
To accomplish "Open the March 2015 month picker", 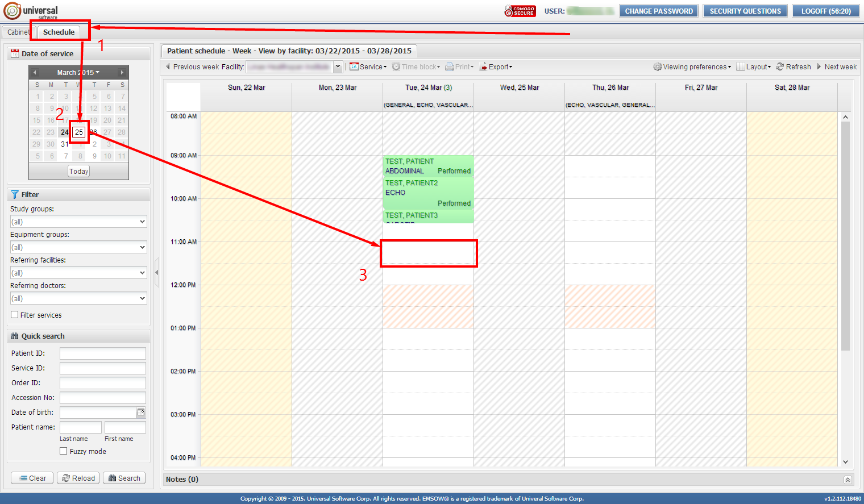I will click(78, 73).
